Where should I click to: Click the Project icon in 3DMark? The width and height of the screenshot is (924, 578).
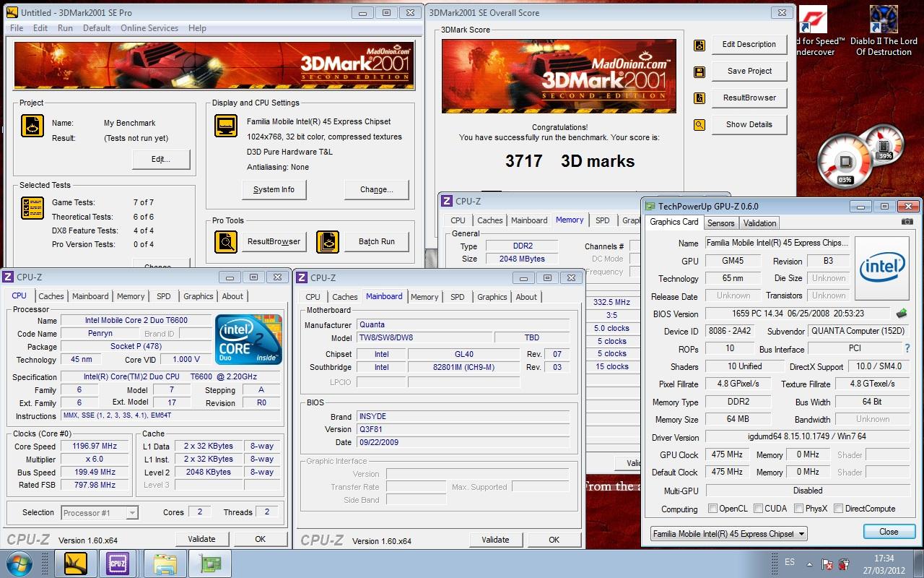pos(32,126)
